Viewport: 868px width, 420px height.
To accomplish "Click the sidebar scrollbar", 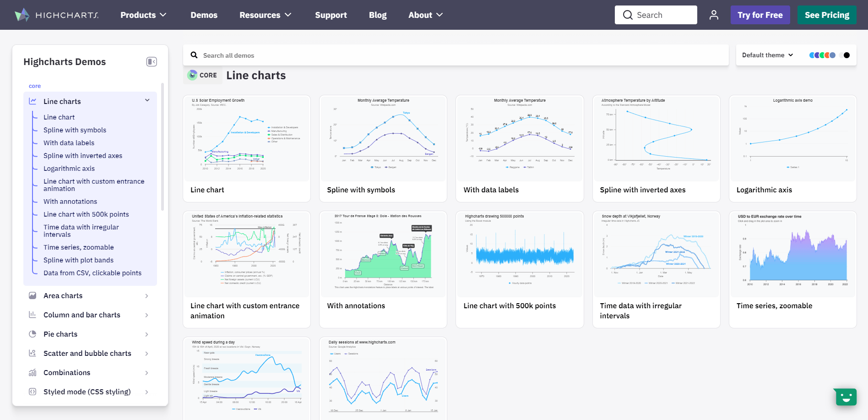I will click(163, 147).
